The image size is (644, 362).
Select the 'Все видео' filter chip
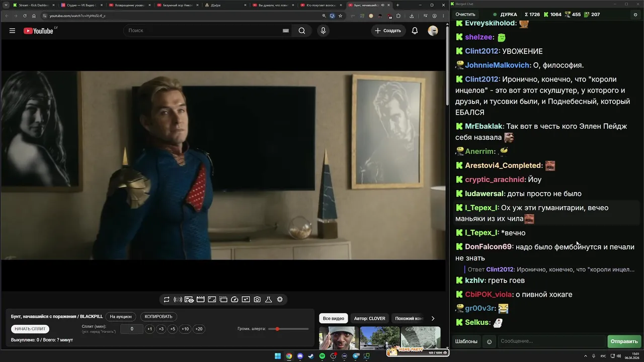(334, 319)
